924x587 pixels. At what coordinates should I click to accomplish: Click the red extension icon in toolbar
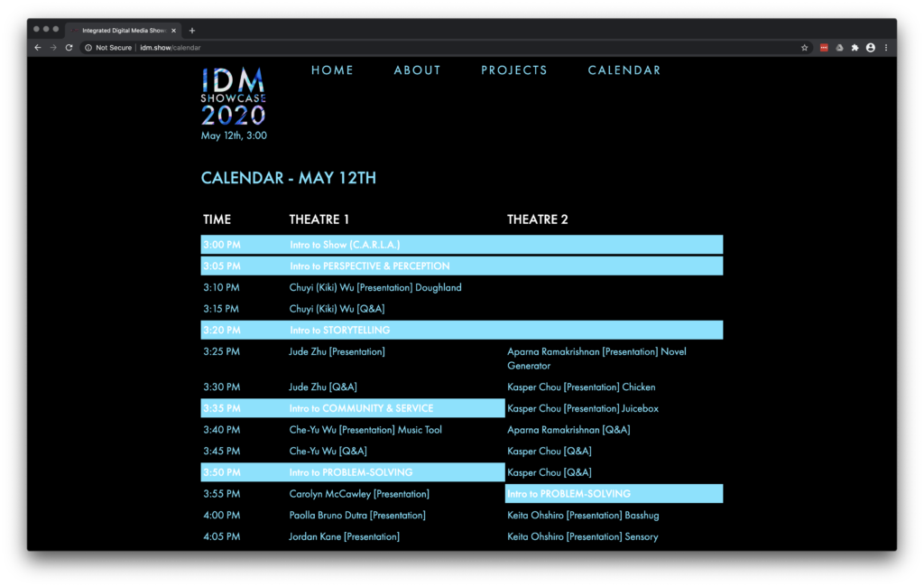pos(824,48)
